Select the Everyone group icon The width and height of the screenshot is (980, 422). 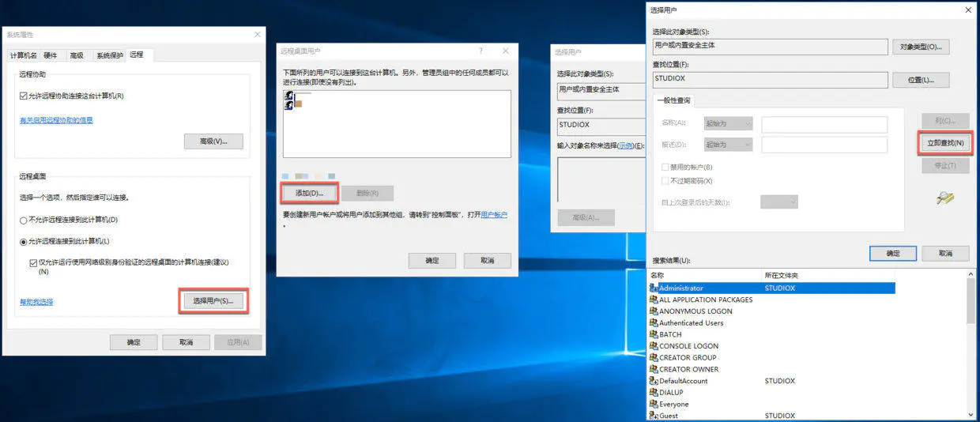[654, 404]
